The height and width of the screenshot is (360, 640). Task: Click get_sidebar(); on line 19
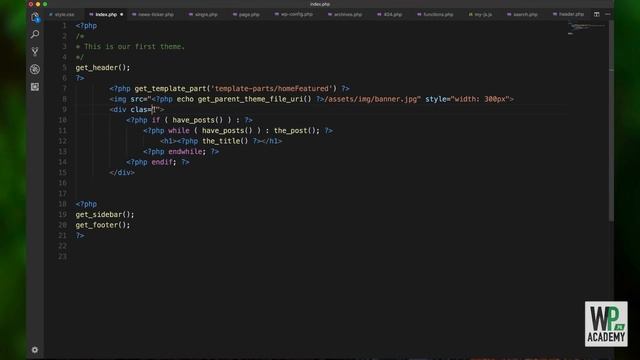pos(104,215)
